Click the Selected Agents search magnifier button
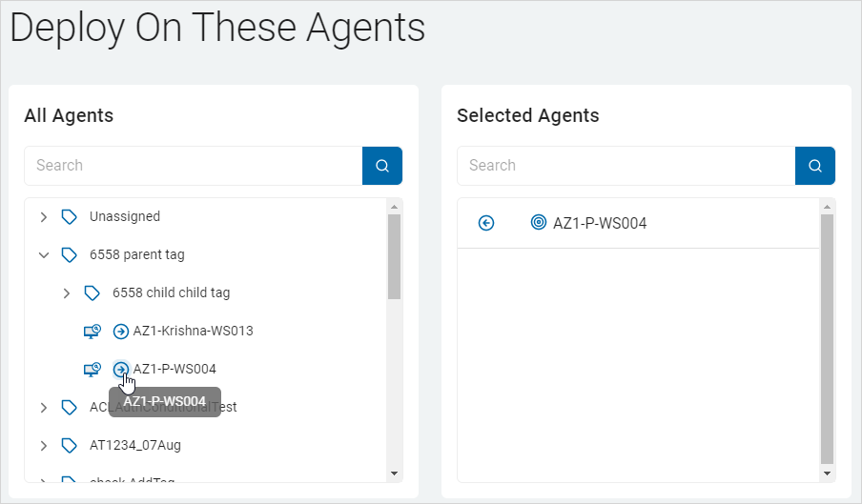 click(815, 166)
